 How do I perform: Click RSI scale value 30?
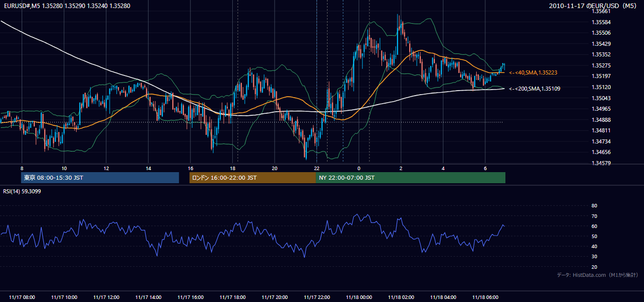click(x=594, y=257)
